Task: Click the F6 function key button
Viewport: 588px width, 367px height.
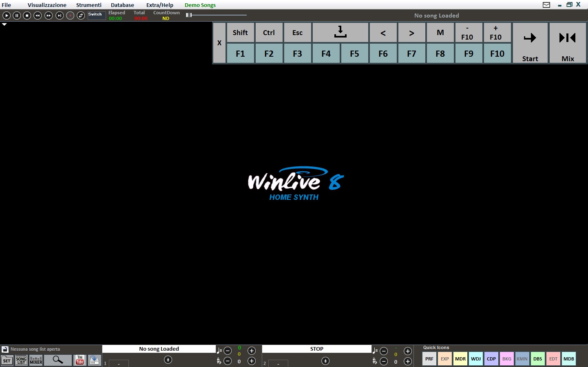Action: (x=383, y=53)
